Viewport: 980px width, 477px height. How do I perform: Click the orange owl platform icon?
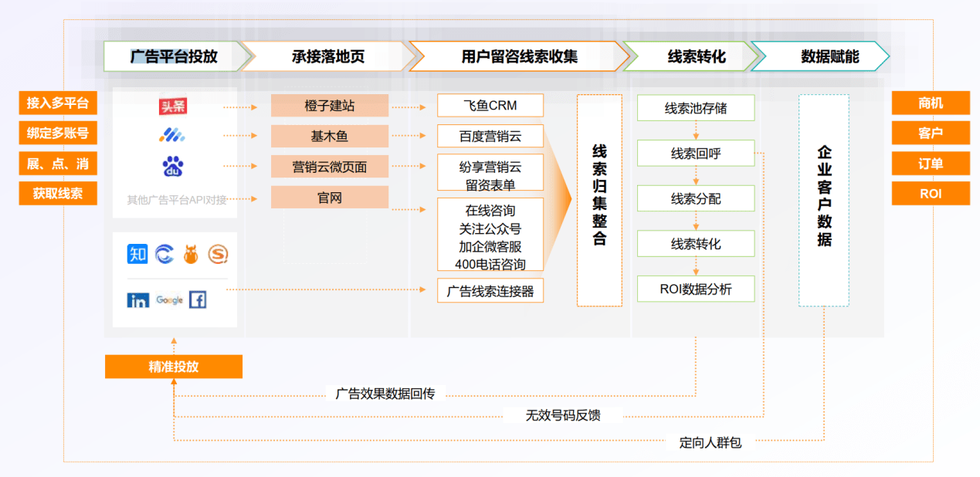tap(191, 254)
